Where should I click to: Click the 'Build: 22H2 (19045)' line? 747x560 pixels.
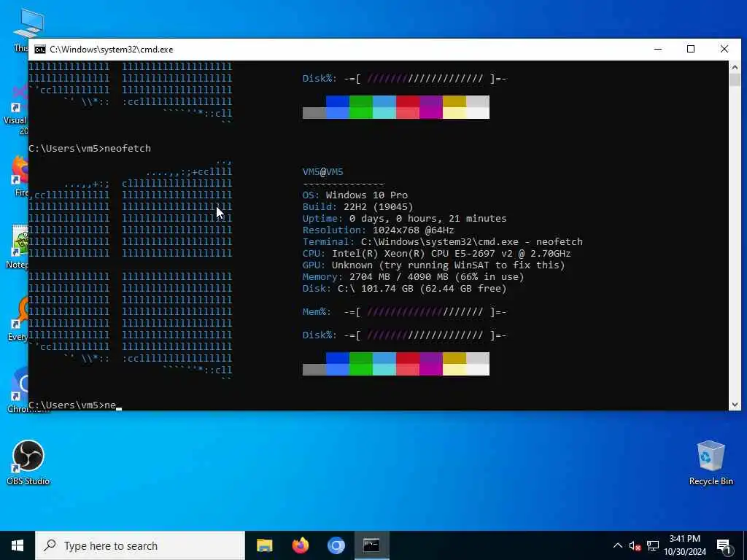357,206
